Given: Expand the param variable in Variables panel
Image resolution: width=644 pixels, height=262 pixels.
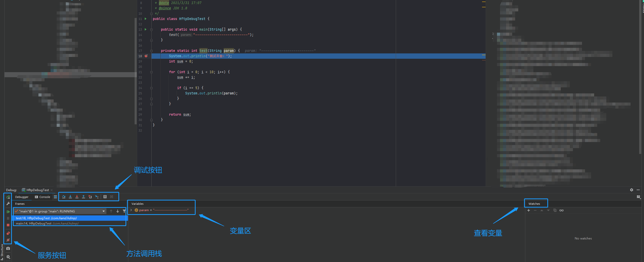Looking at the screenshot, I should coord(131,210).
